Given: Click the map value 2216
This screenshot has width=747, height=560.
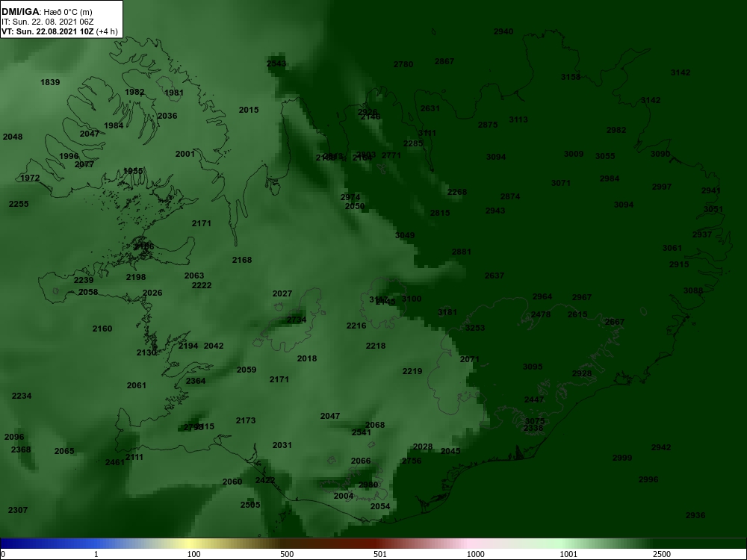Looking at the screenshot, I should point(356,326).
